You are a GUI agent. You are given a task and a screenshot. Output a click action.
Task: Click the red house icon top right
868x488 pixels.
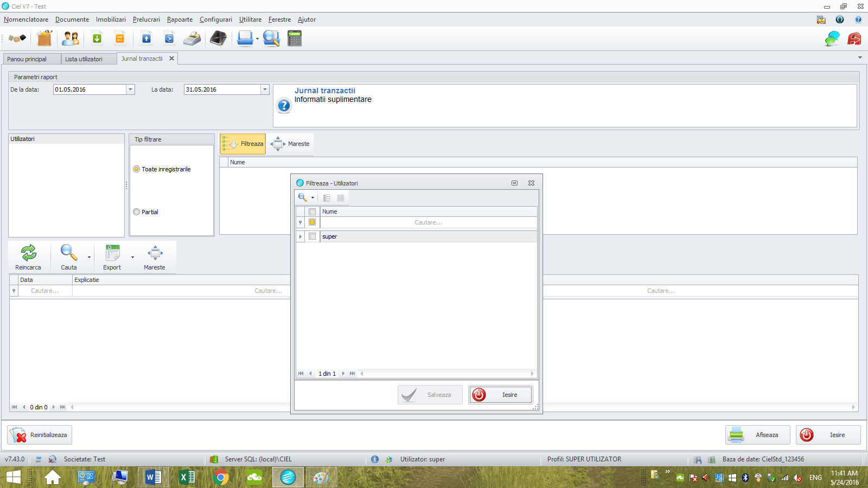click(854, 38)
